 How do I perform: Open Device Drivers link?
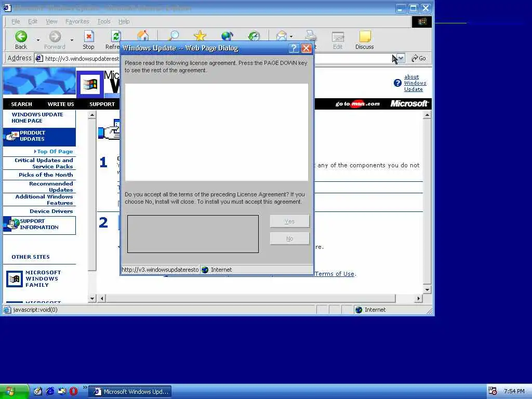pyautogui.click(x=51, y=211)
